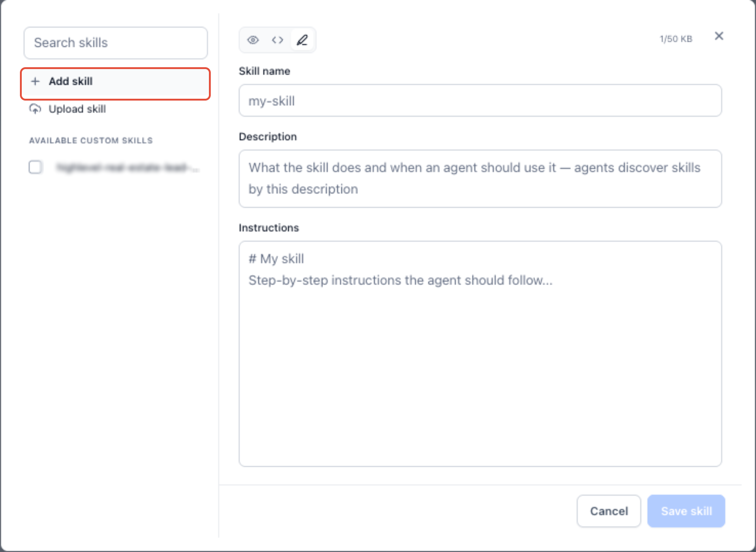
Task: Click the Add skill entry
Action: tap(116, 82)
